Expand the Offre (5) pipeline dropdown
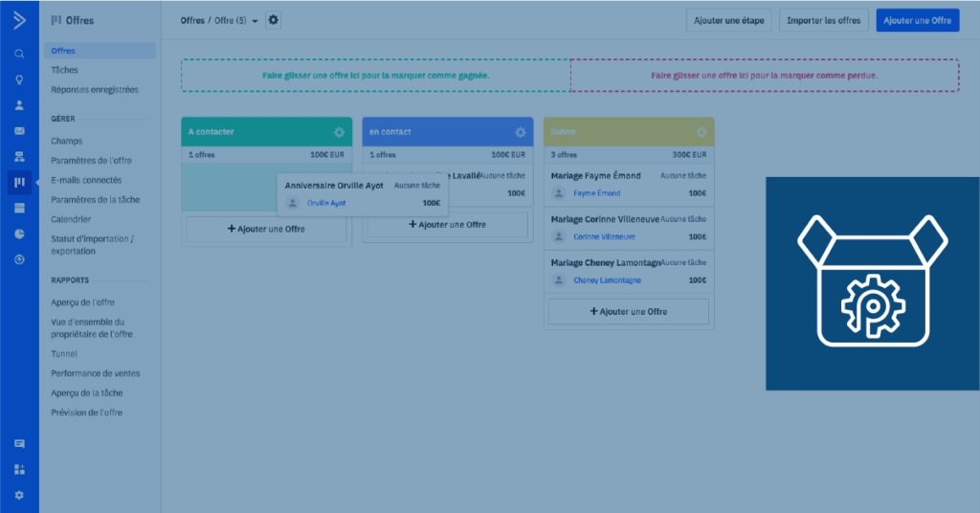Image resolution: width=980 pixels, height=513 pixels. (236, 21)
